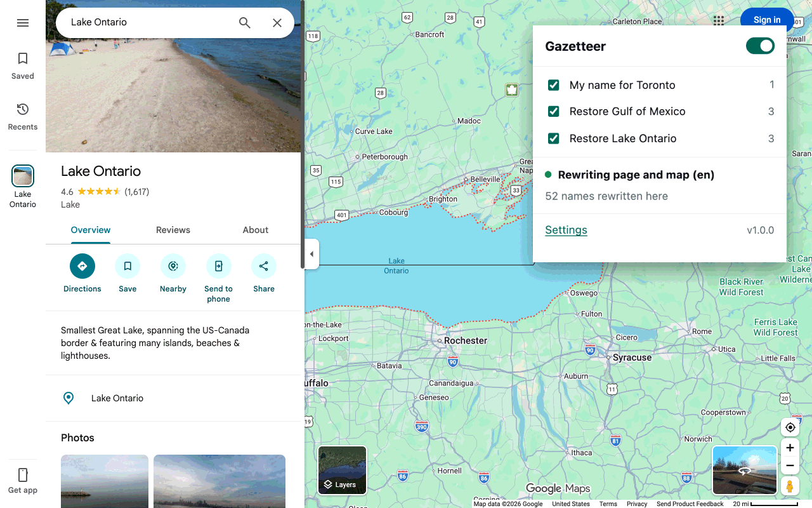Switch to the About tab
812x508 pixels.
[x=256, y=230]
